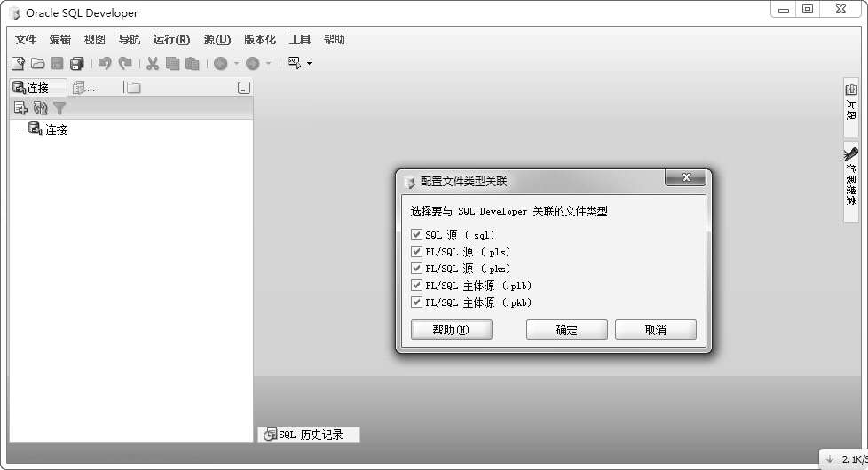Uncheck the PL/SQL 源 (.pls) checkbox
The image size is (868, 470).
(x=417, y=252)
